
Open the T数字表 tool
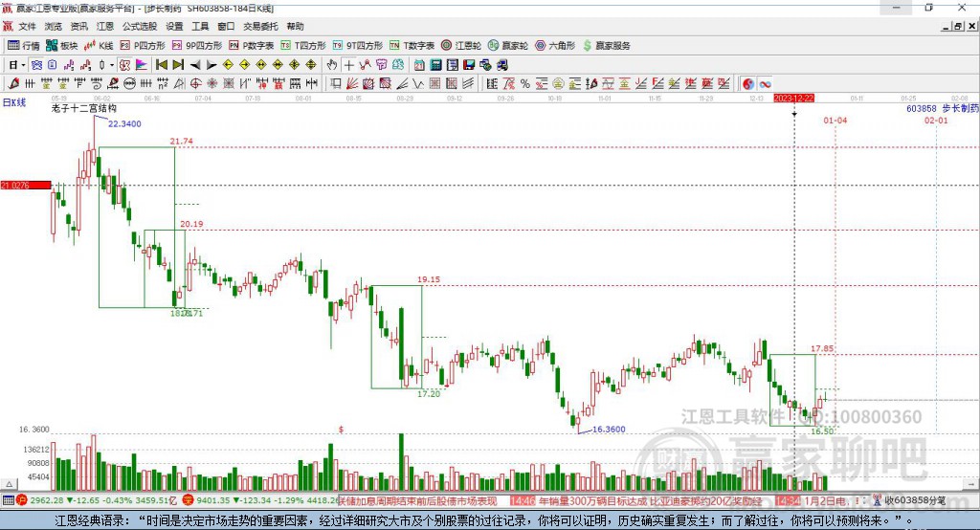[x=412, y=46]
